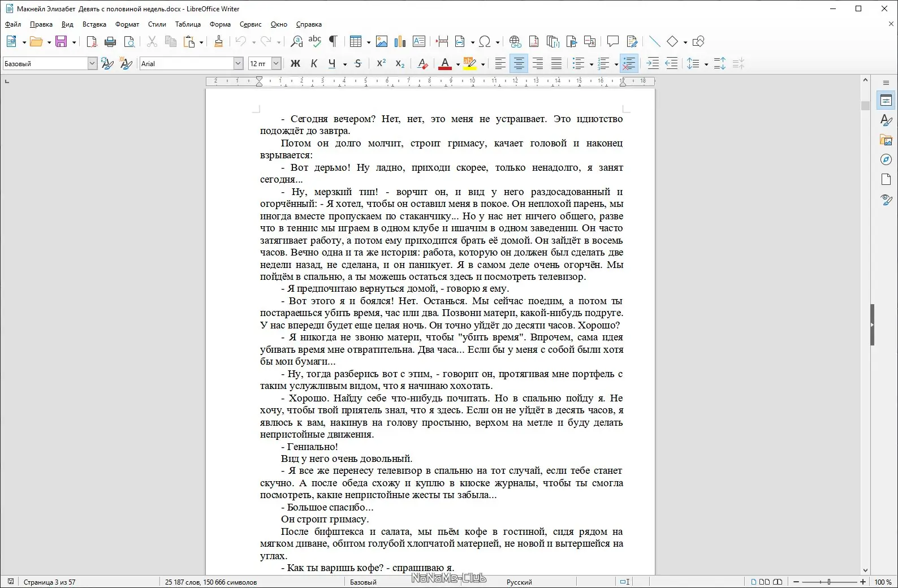The width and height of the screenshot is (898, 588).
Task: Open the Вставка menu
Action: tap(94, 24)
